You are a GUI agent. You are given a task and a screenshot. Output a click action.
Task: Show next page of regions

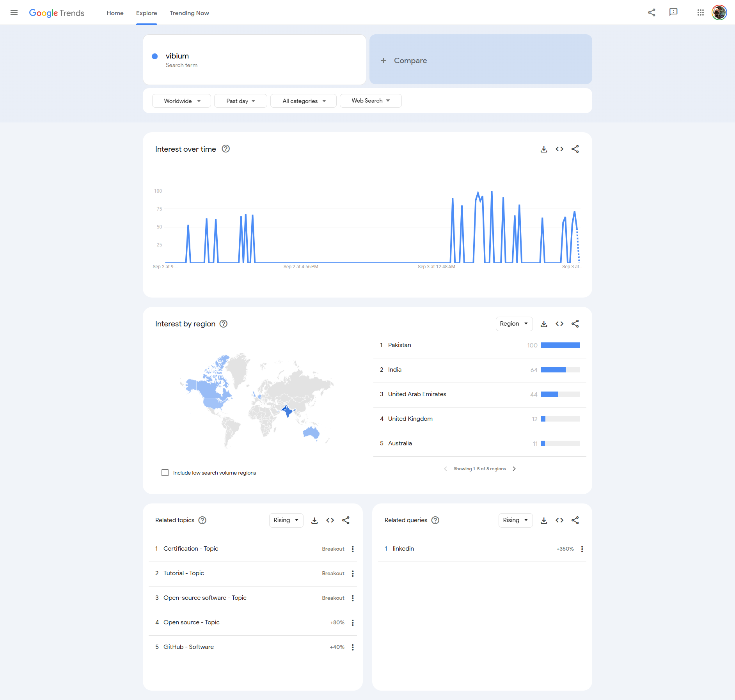[x=514, y=469]
